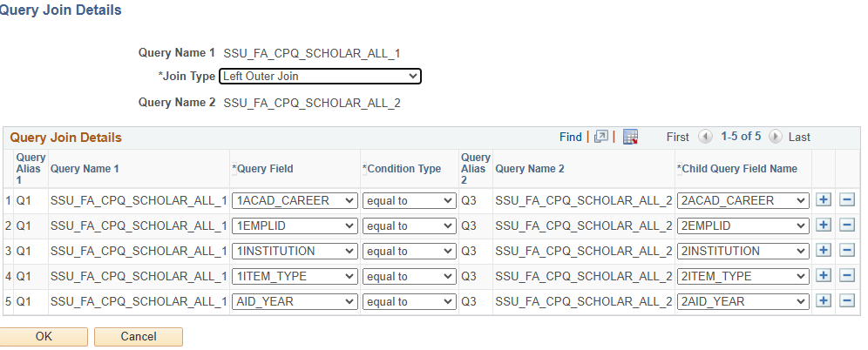Screen dimensions: 868x350
Task: Click the Cancel button
Action: pos(138,337)
